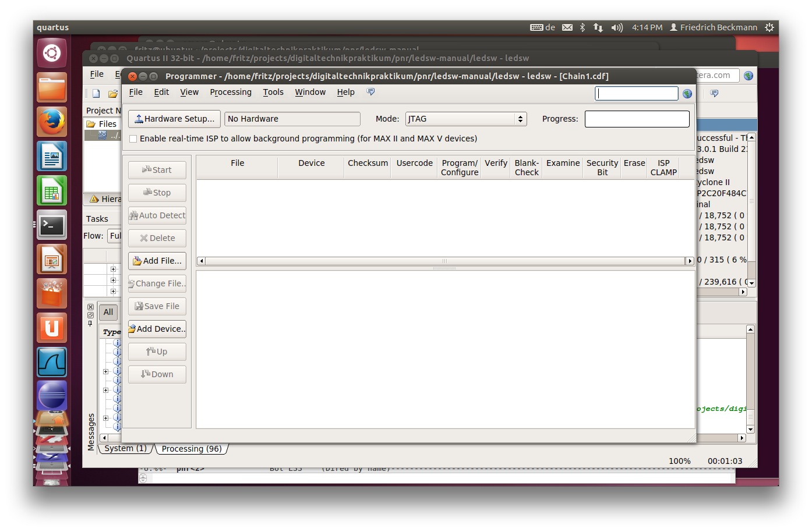Click the Hardware Setup button
This screenshot has width=812, height=532.
174,119
